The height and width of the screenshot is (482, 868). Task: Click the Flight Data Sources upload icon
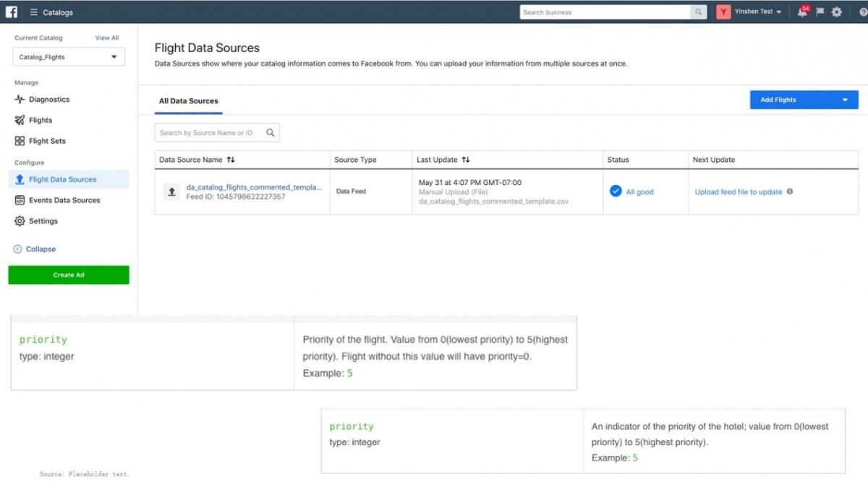click(20, 180)
